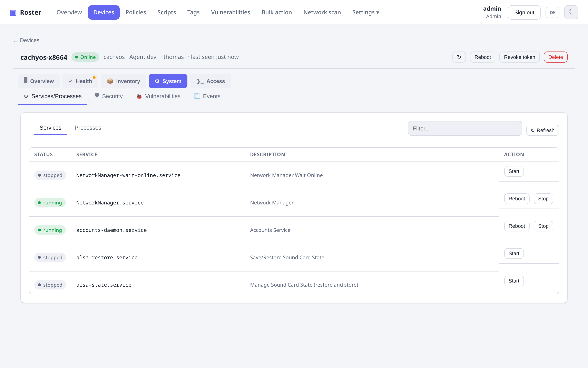Open Scripts page
The height and width of the screenshot is (368, 588).
tap(166, 12)
